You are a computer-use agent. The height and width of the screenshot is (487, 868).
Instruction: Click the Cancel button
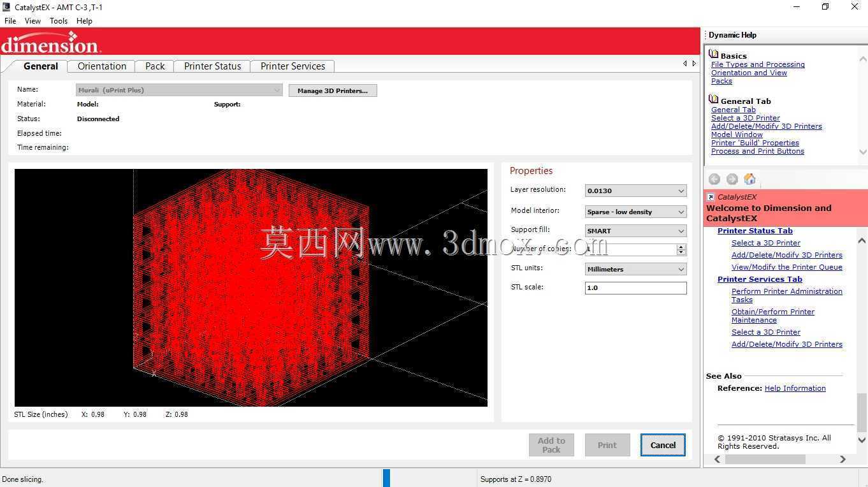[x=663, y=445]
